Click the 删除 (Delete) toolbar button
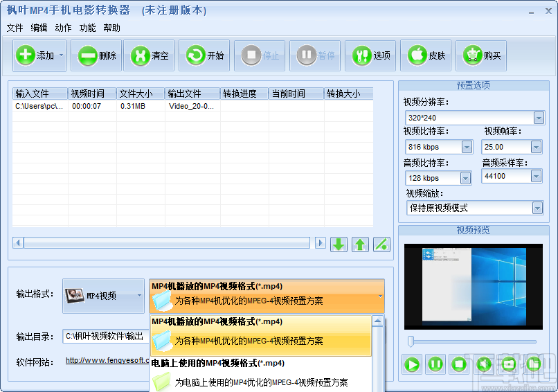 [97, 55]
